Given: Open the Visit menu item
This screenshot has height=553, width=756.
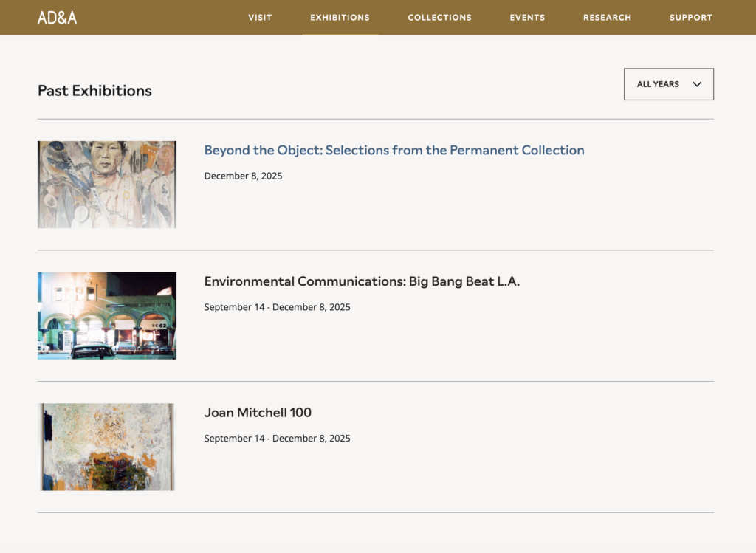Looking at the screenshot, I should point(260,18).
